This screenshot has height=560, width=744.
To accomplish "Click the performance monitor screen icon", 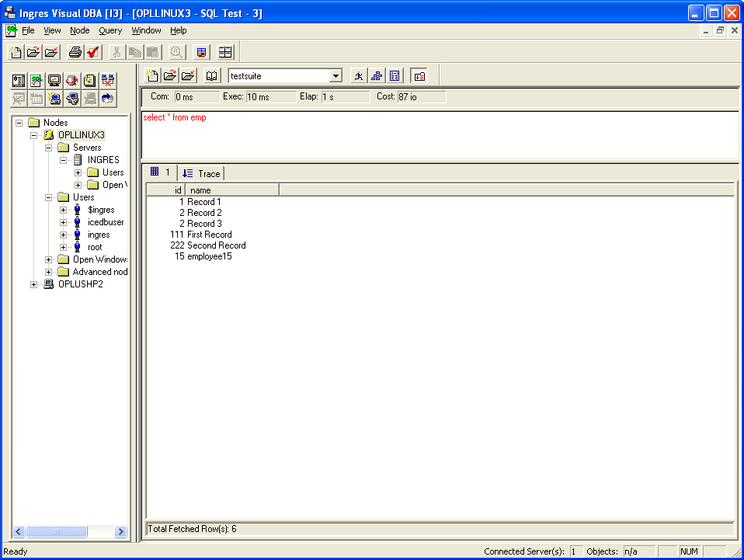I will 54,81.
